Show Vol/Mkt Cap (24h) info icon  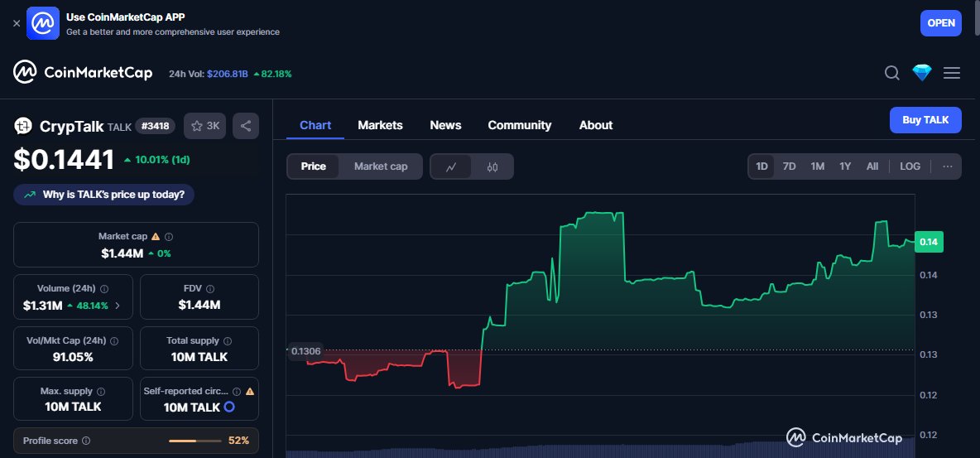114,341
